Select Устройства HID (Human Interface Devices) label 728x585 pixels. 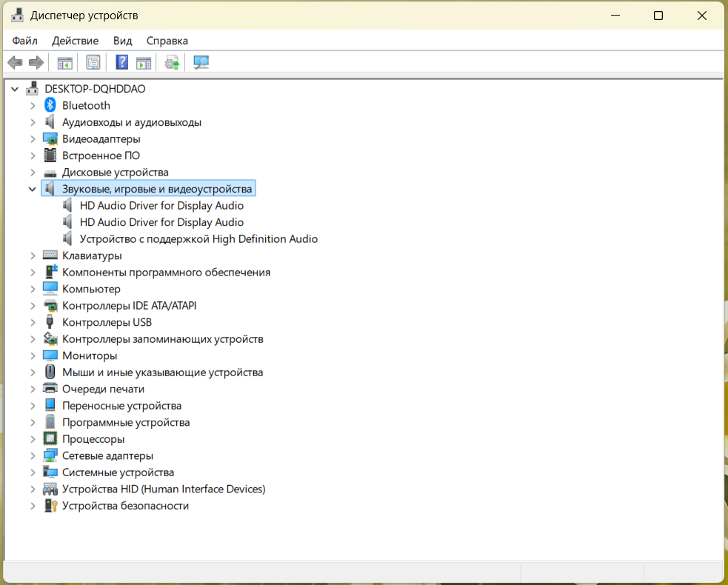(164, 489)
